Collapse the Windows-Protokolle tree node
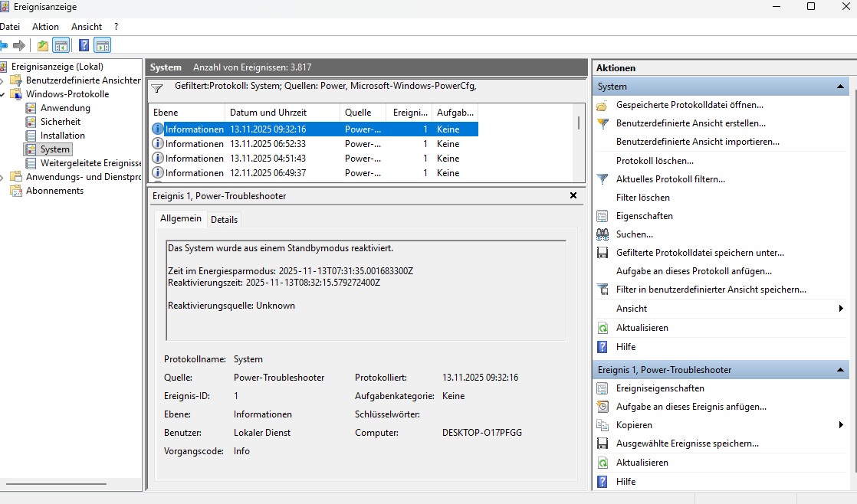 3,94
